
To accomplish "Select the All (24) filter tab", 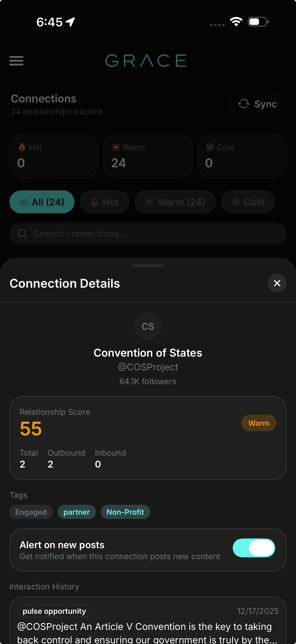I will [42, 202].
